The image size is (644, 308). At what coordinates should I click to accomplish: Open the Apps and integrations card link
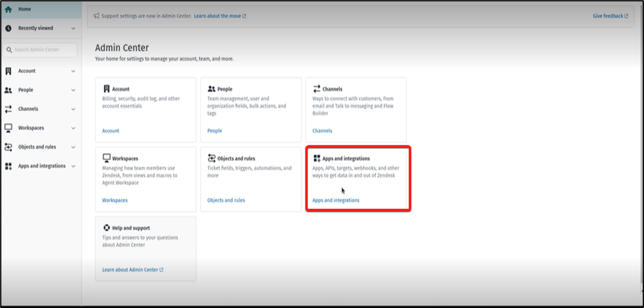pos(336,200)
